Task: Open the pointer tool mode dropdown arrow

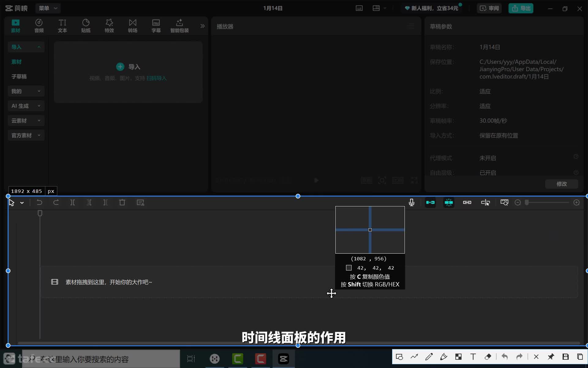Action: click(x=22, y=203)
